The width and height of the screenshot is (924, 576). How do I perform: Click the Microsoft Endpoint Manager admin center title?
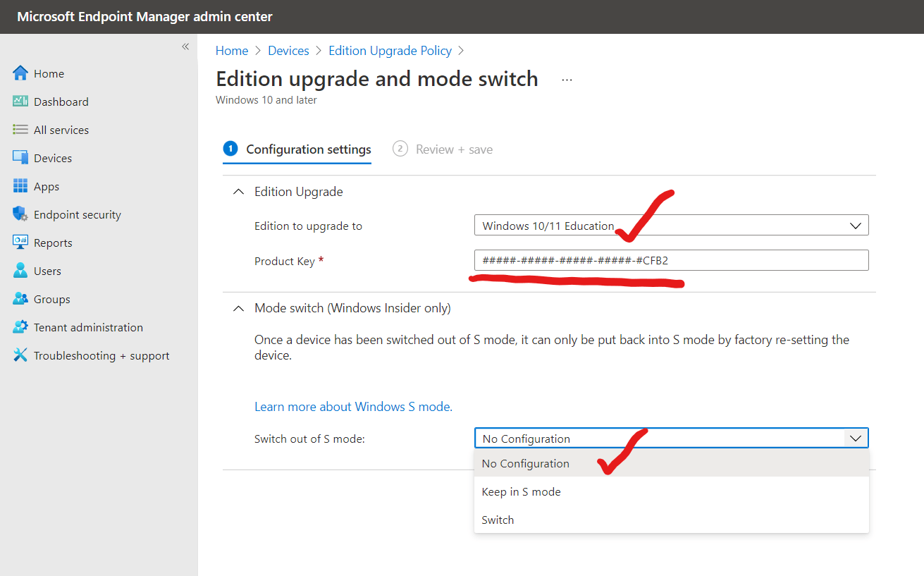tap(144, 16)
